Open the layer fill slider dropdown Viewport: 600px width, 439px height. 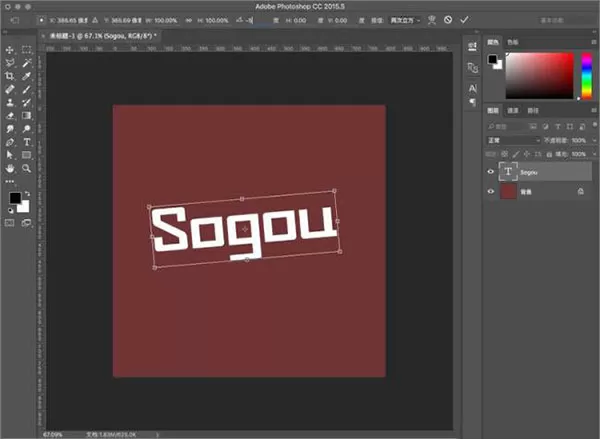pos(594,154)
